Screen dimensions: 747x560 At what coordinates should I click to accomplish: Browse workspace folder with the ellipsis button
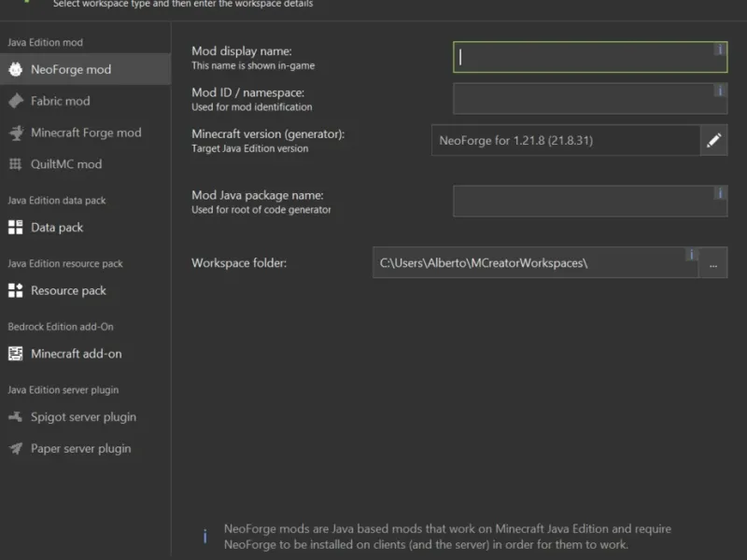pyautogui.click(x=712, y=263)
